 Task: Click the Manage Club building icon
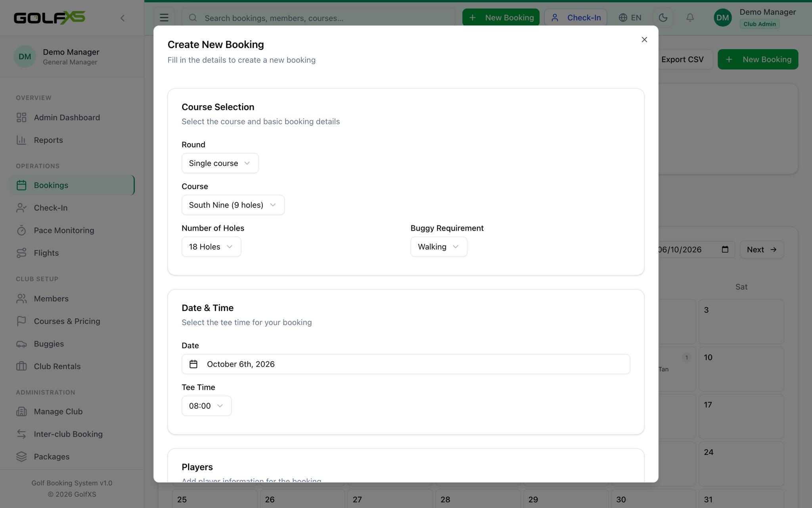click(21, 412)
